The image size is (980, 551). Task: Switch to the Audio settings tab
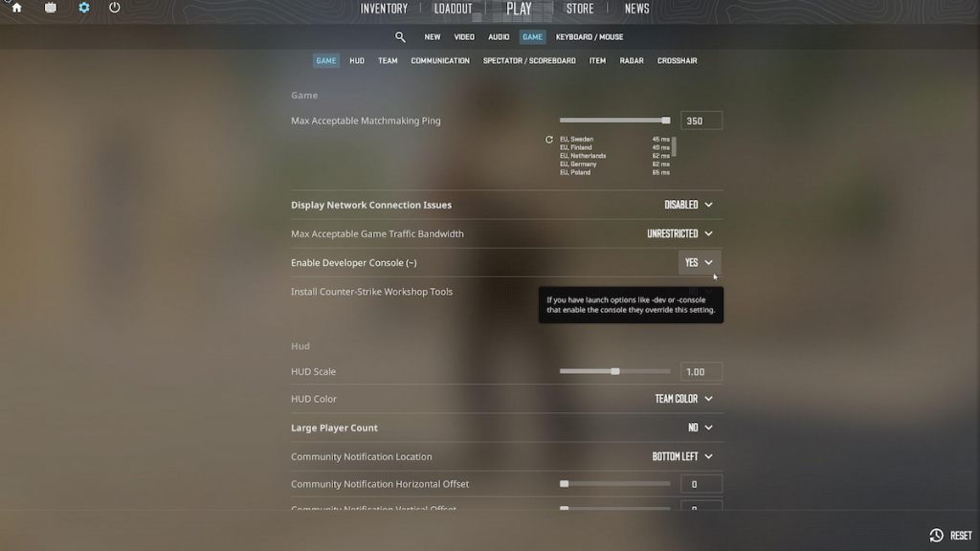(x=499, y=37)
